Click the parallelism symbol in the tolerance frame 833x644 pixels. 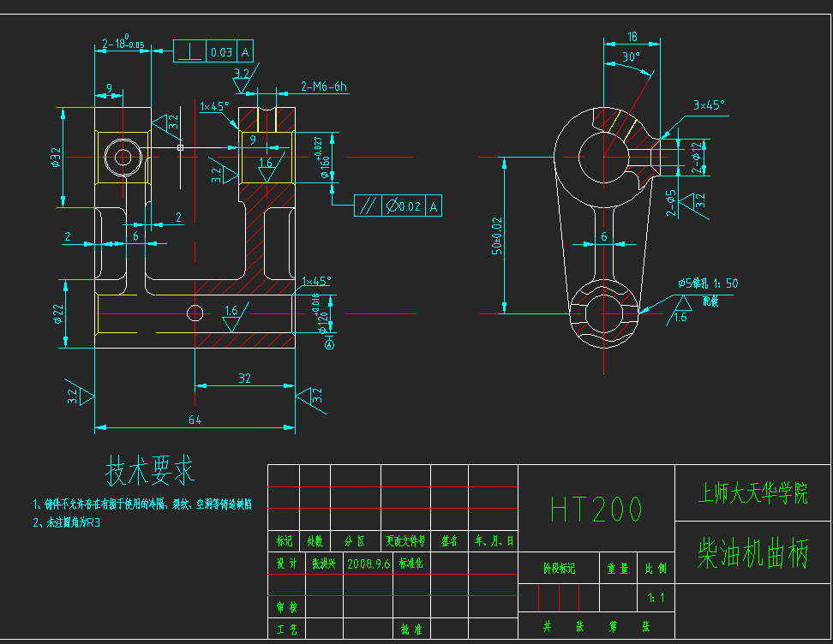coord(368,206)
